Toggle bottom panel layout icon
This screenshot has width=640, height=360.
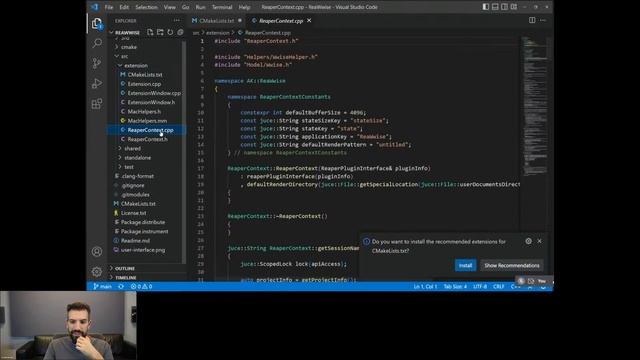click(x=495, y=7)
